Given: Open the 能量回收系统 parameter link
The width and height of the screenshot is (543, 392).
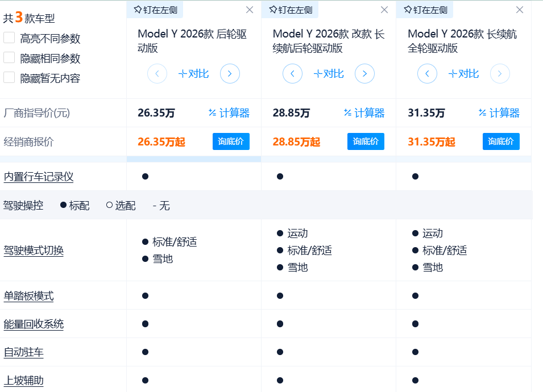Looking at the screenshot, I should 34,324.
